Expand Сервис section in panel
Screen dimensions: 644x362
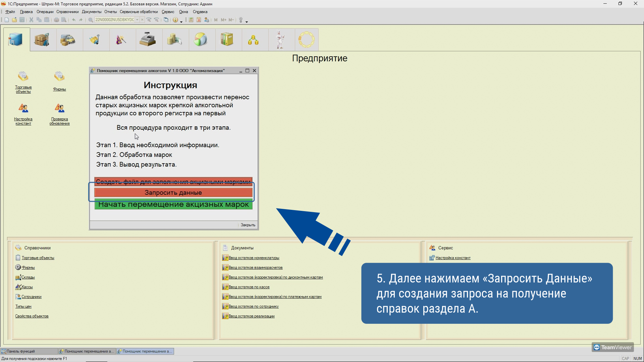click(445, 247)
